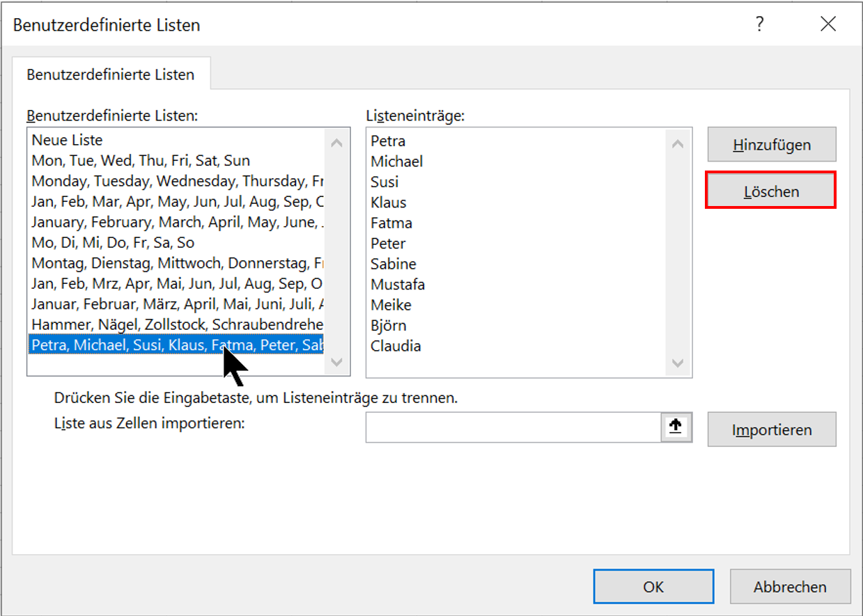Click the Löschen button
The width and height of the screenshot is (863, 616).
click(770, 191)
